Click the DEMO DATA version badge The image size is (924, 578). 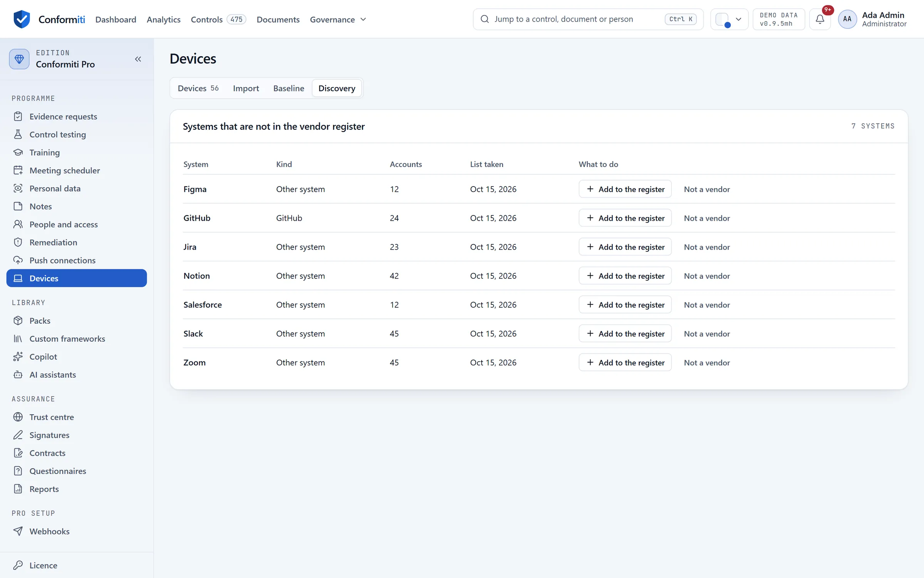click(x=778, y=19)
